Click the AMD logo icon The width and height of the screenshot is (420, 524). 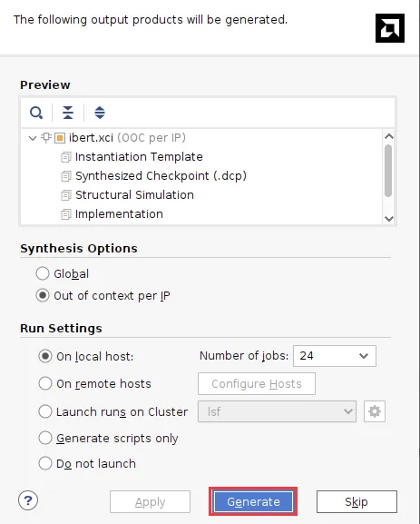pos(390,28)
